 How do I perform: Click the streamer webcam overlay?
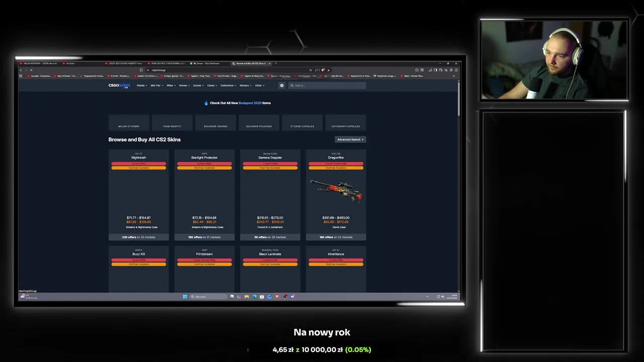[x=554, y=60]
